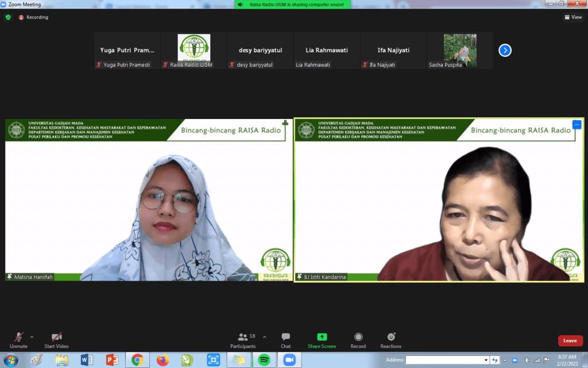Unmute the microphone
588x368 pixels.
(18, 340)
